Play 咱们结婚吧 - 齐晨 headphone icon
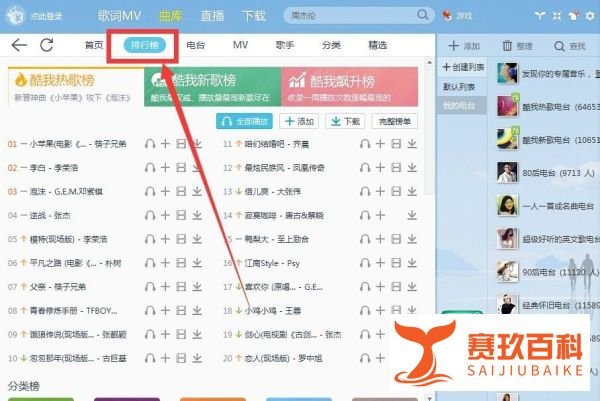The height and width of the screenshot is (401, 600). (365, 144)
